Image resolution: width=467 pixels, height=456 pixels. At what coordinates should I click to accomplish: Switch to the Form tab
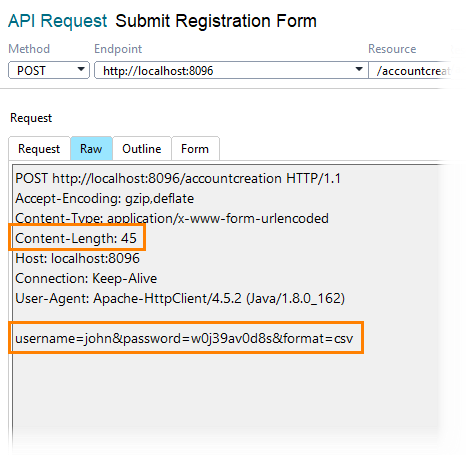[x=195, y=149]
